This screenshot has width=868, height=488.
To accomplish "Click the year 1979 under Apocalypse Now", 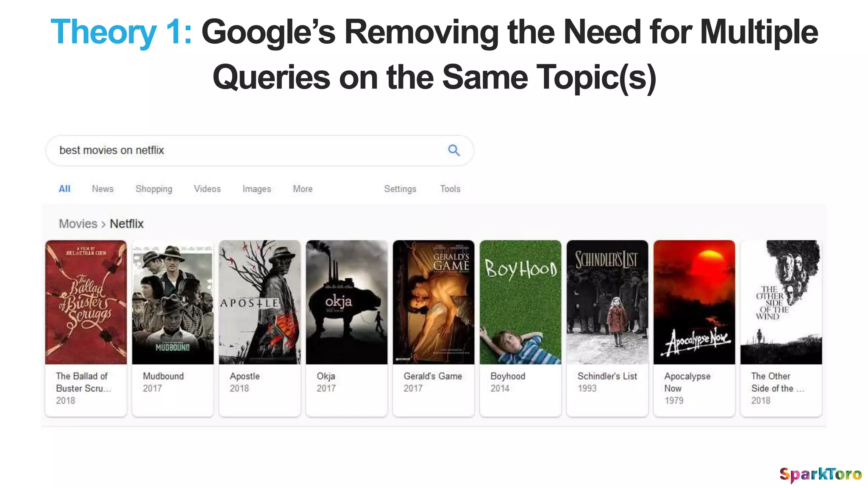I will pyautogui.click(x=674, y=401).
